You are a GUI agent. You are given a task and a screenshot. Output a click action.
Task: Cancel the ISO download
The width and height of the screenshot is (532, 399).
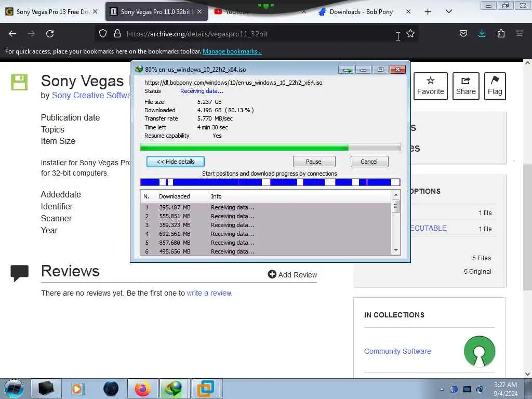click(x=369, y=162)
